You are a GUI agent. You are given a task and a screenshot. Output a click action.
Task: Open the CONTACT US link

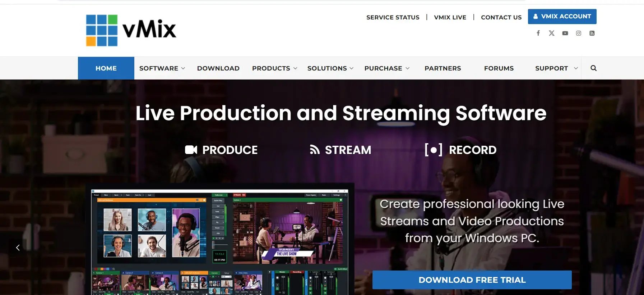tap(501, 17)
